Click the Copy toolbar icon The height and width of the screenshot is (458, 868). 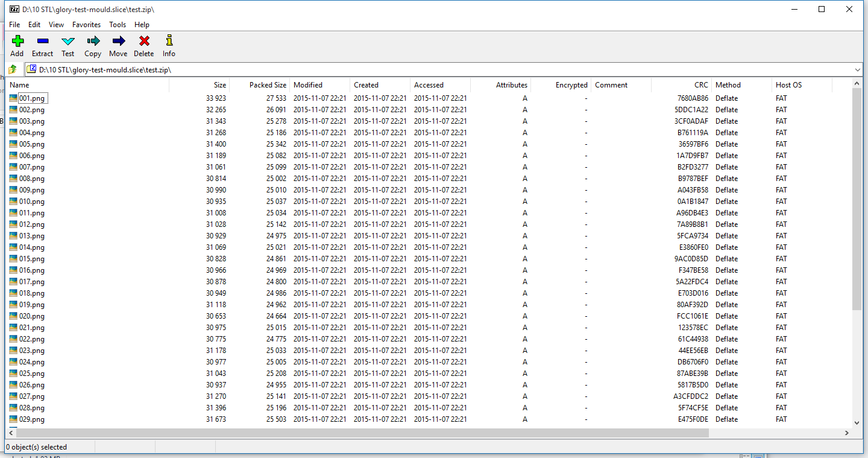click(93, 41)
